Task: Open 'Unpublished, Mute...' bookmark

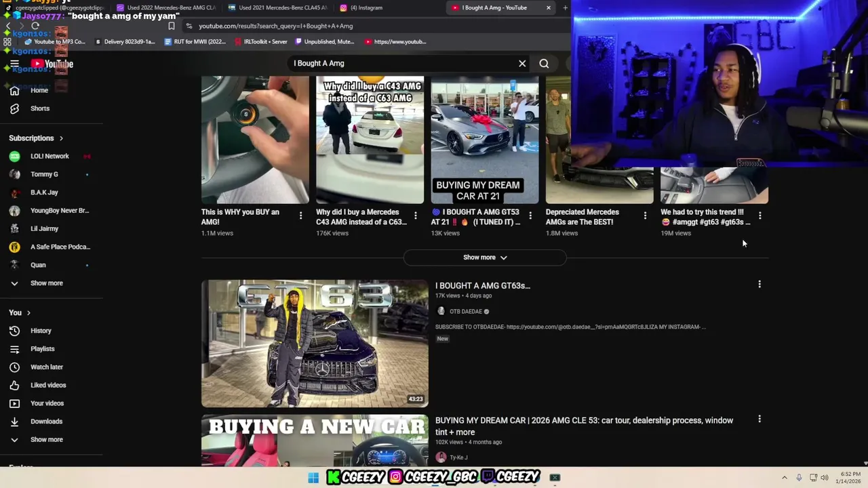Action: (x=324, y=41)
